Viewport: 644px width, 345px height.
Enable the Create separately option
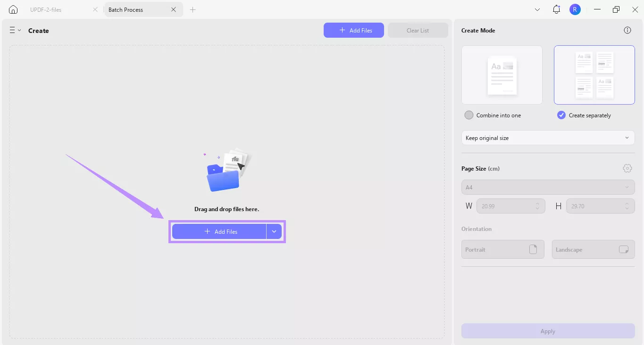tap(561, 115)
